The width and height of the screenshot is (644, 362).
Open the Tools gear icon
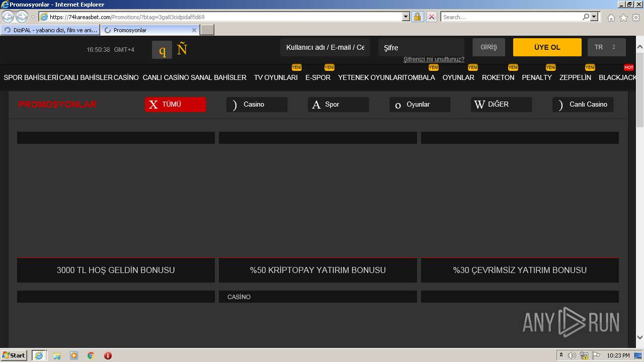(x=636, y=18)
